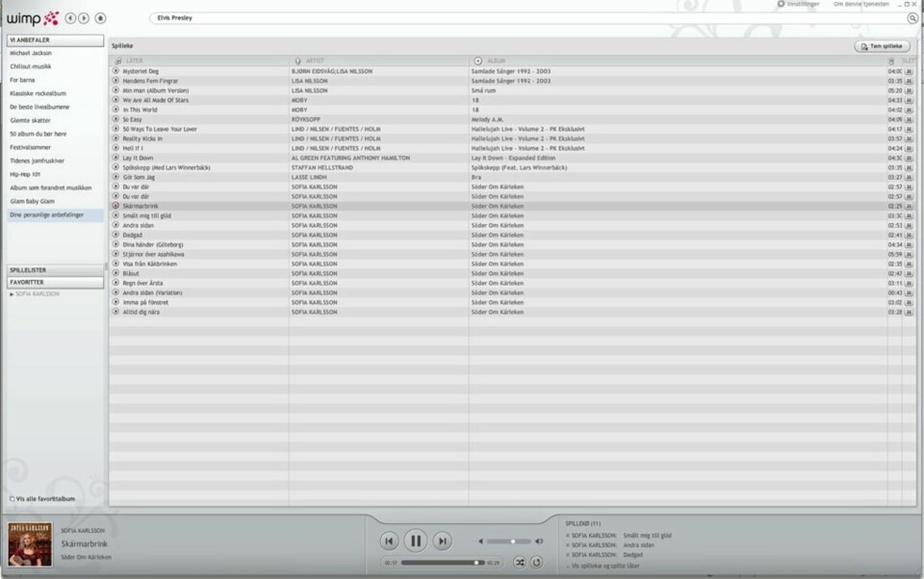Expand the SOFIA KARLSSON favorites entry

[12, 294]
